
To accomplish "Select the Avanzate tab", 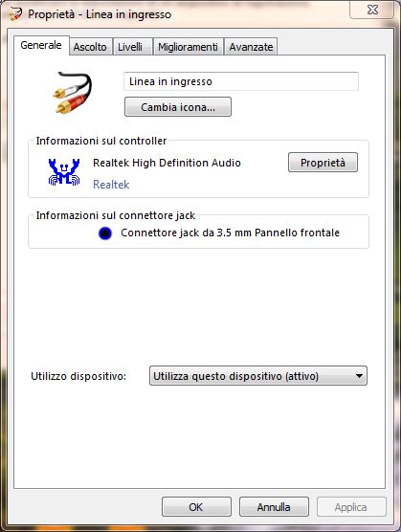I will coord(251,47).
